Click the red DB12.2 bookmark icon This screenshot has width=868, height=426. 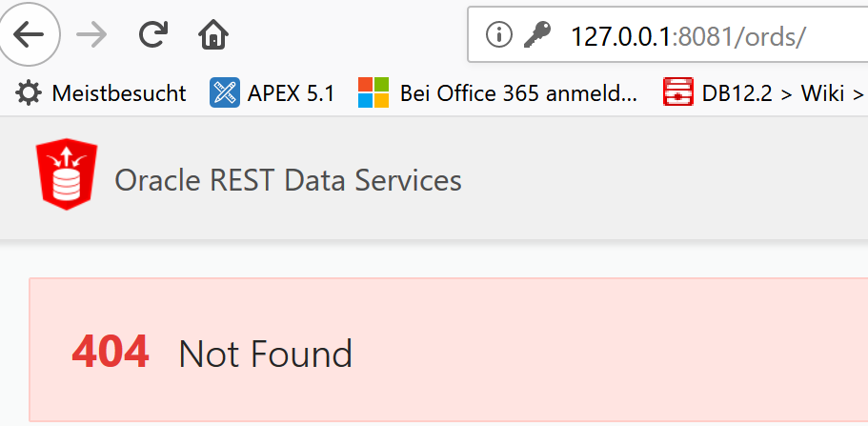(x=678, y=91)
